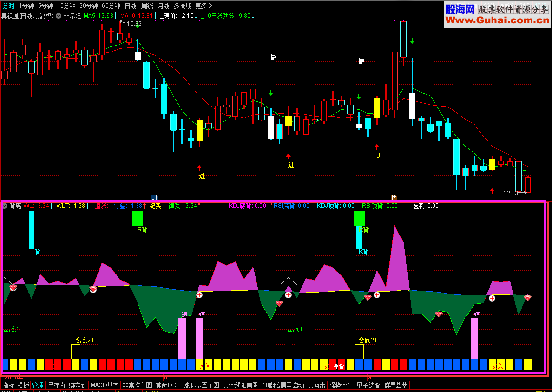The height and width of the screenshot is (392, 552).
Task: Open the dropdown chevron beside 背离 indicator
Action: 5,206
